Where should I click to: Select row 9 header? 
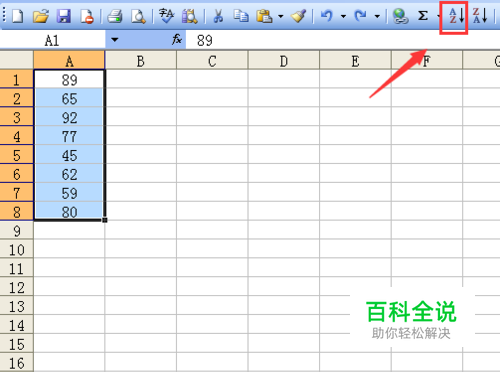click(16, 231)
